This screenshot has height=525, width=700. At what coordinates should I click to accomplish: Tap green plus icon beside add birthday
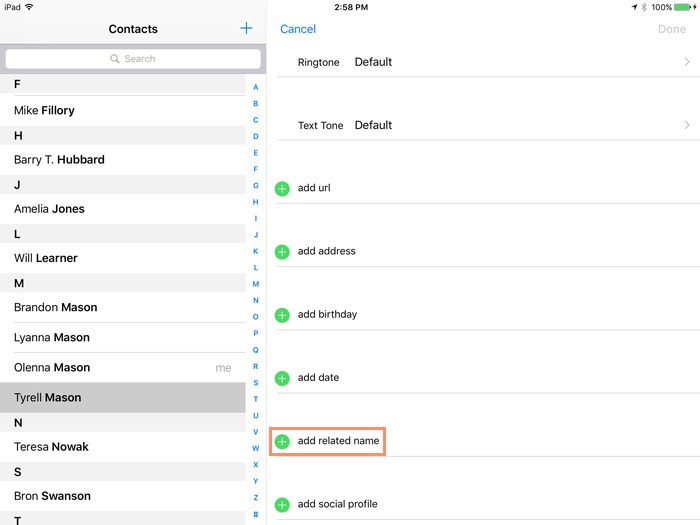pyautogui.click(x=282, y=315)
